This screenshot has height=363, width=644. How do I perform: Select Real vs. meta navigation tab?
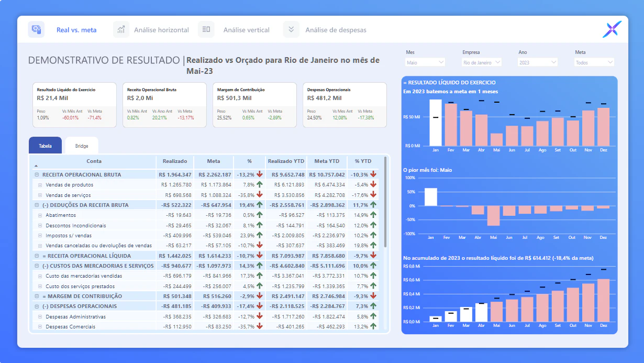click(76, 30)
